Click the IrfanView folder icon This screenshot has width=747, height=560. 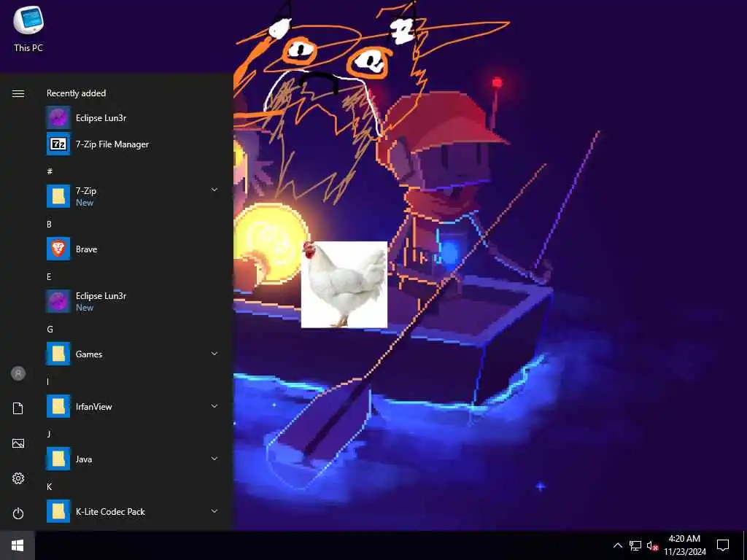pyautogui.click(x=58, y=406)
